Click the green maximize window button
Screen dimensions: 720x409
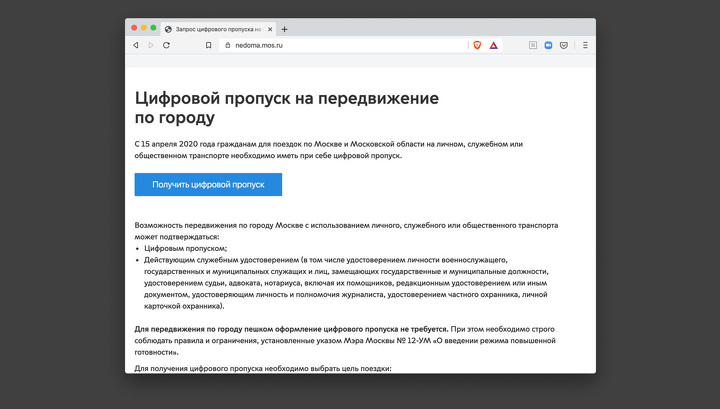(x=153, y=28)
